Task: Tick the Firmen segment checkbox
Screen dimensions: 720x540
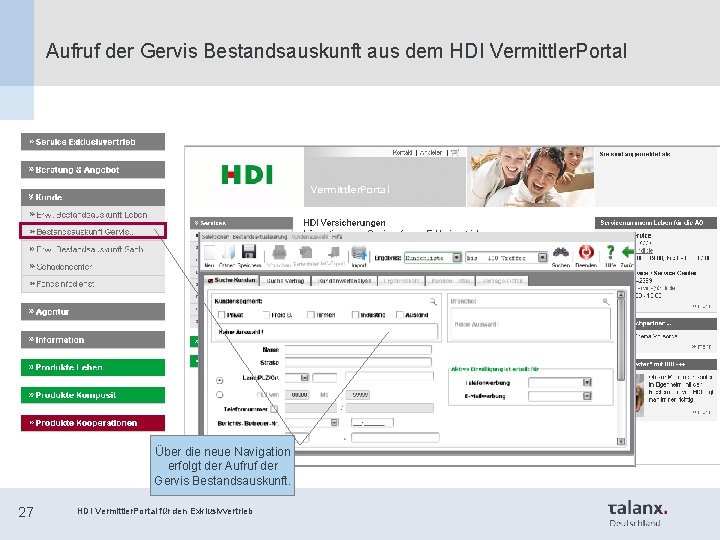Action: click(x=310, y=315)
